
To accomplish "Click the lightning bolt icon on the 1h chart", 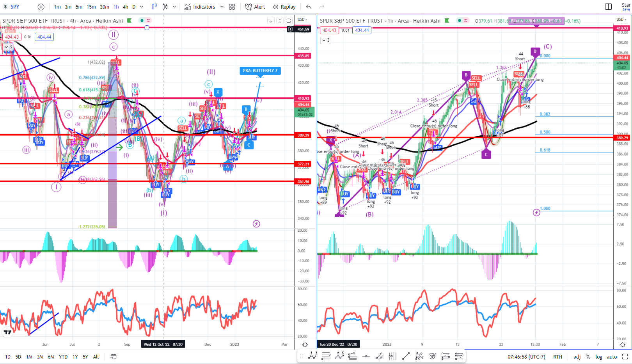I will (x=536, y=213).
